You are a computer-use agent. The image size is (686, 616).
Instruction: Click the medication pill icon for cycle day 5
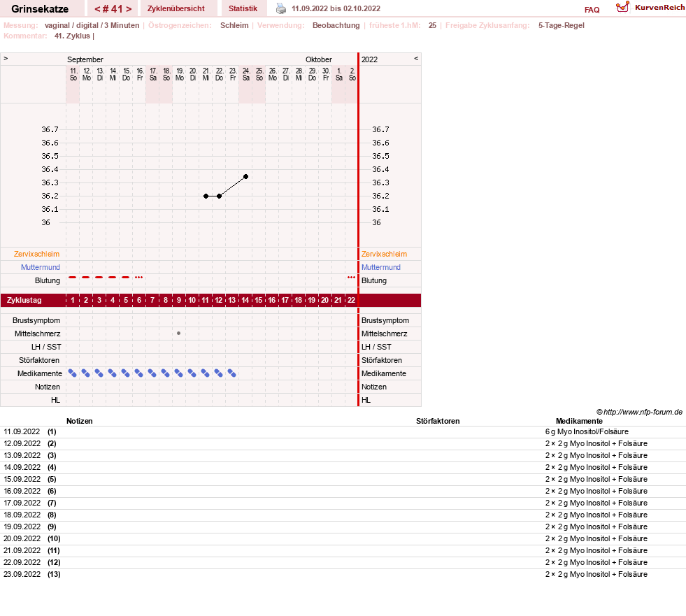click(x=126, y=373)
